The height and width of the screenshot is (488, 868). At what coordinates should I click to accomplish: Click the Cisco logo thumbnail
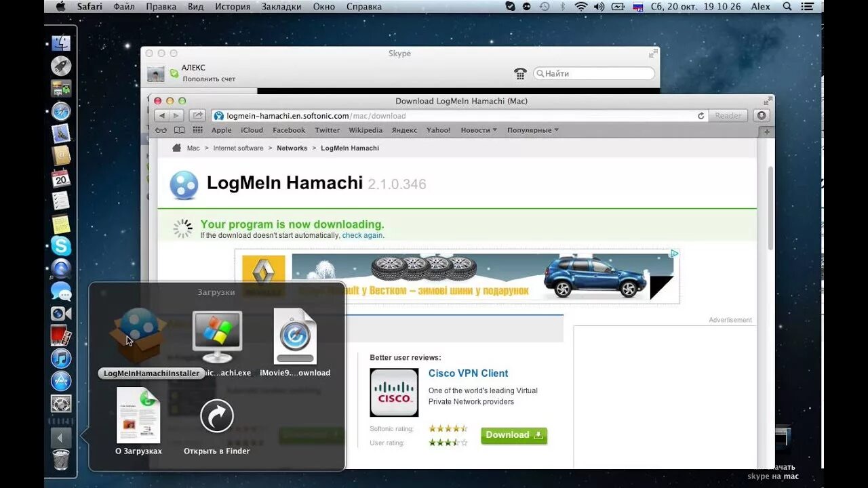pyautogui.click(x=394, y=392)
